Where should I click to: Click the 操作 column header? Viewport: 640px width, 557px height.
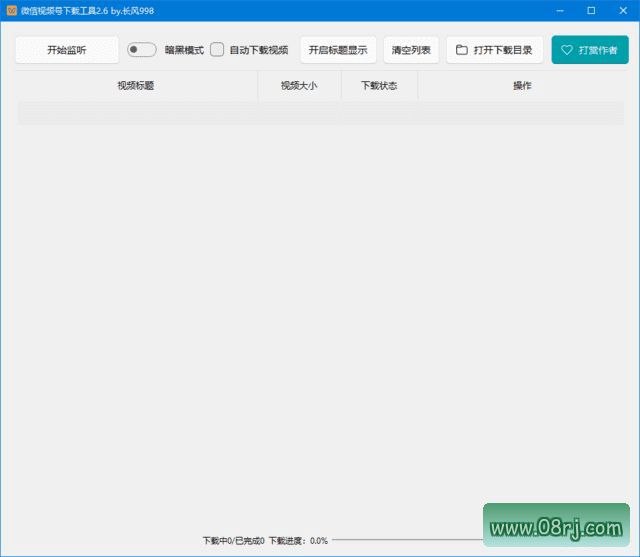522,86
